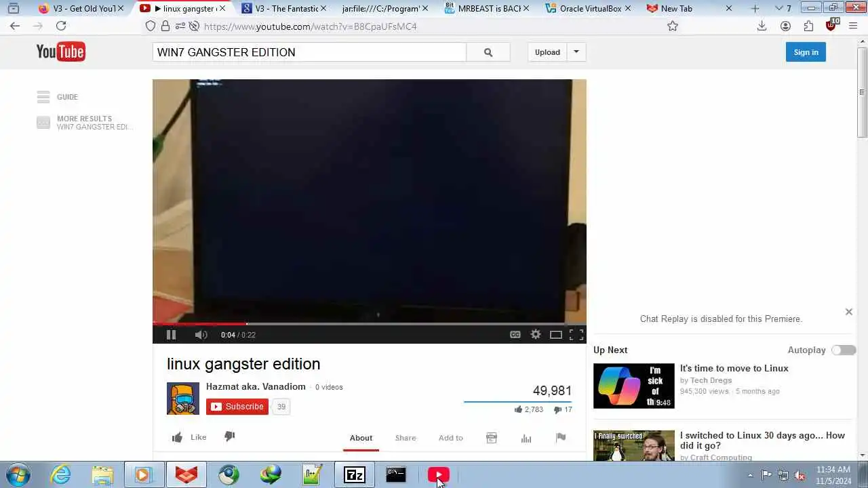
Task: Click the thumbs down dislike icon
Action: tap(230, 437)
